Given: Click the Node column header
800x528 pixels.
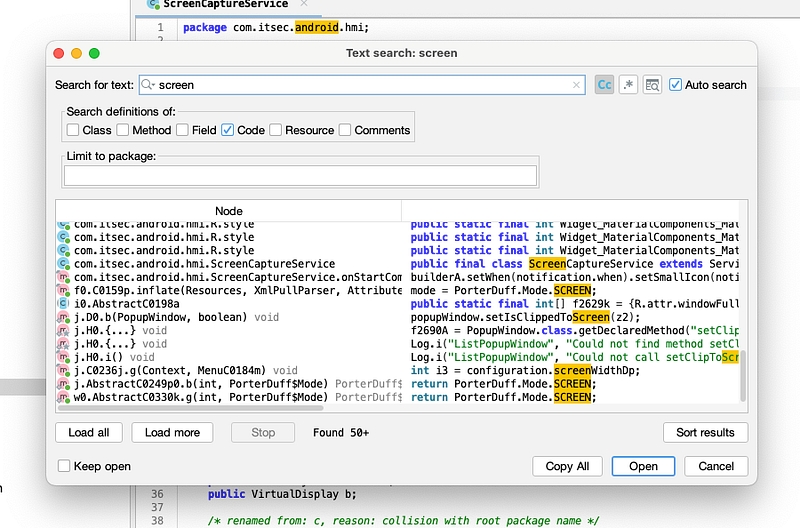Looking at the screenshot, I should pyautogui.click(x=229, y=211).
